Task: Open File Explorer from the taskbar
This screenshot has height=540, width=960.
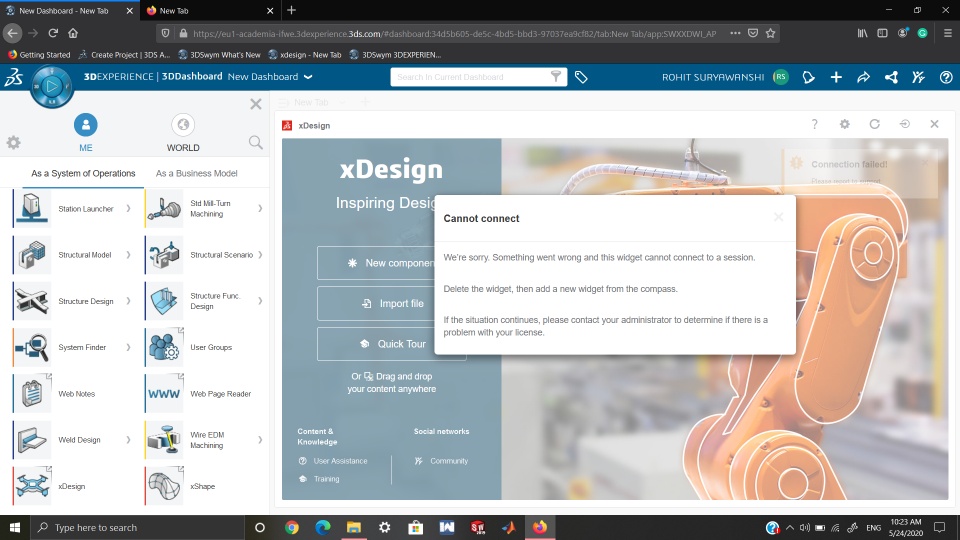Action: [x=353, y=527]
